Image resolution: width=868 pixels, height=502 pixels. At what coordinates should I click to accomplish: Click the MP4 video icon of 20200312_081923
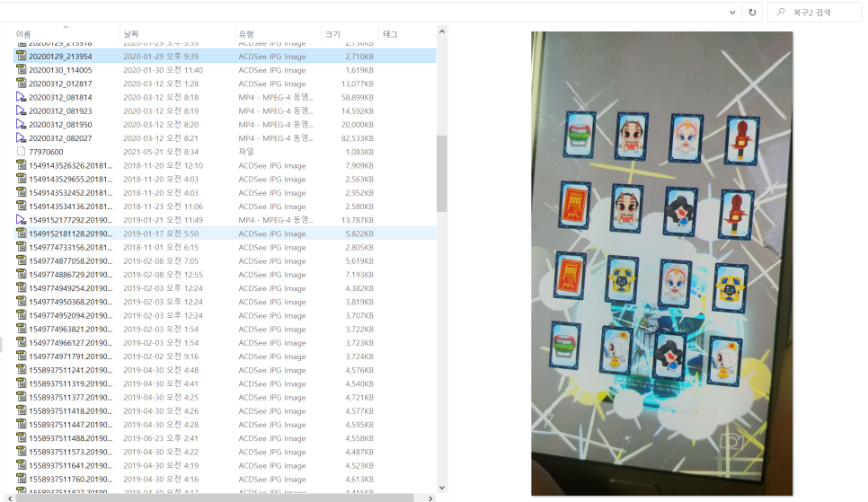[21, 110]
